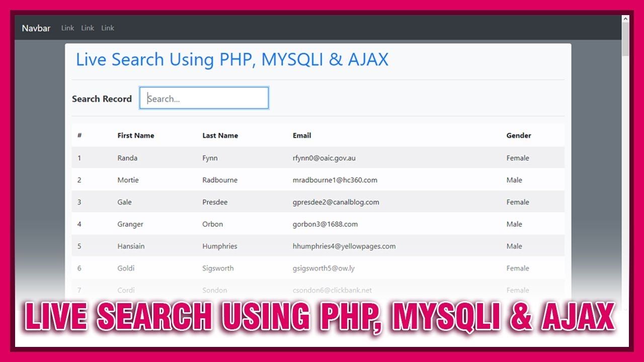Click email gpresdee2@canalblog.com
This screenshot has height=362, width=644.
(336, 202)
